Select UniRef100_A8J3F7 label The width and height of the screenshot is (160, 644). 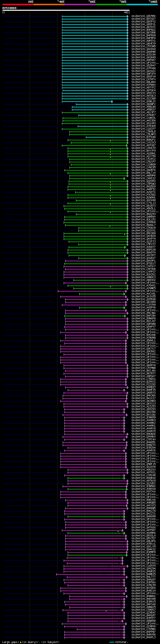click(x=143, y=112)
